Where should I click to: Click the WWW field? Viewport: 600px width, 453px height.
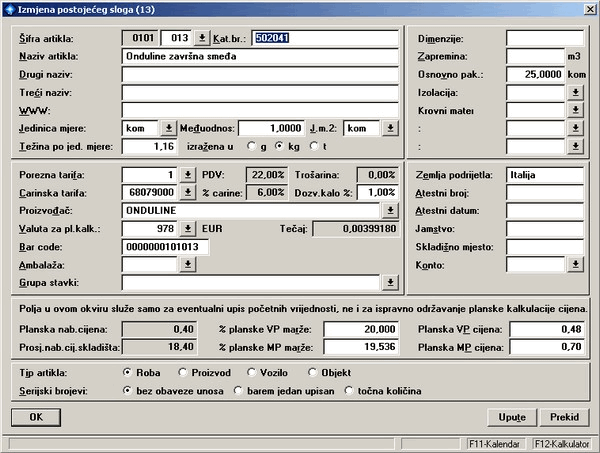260,111
